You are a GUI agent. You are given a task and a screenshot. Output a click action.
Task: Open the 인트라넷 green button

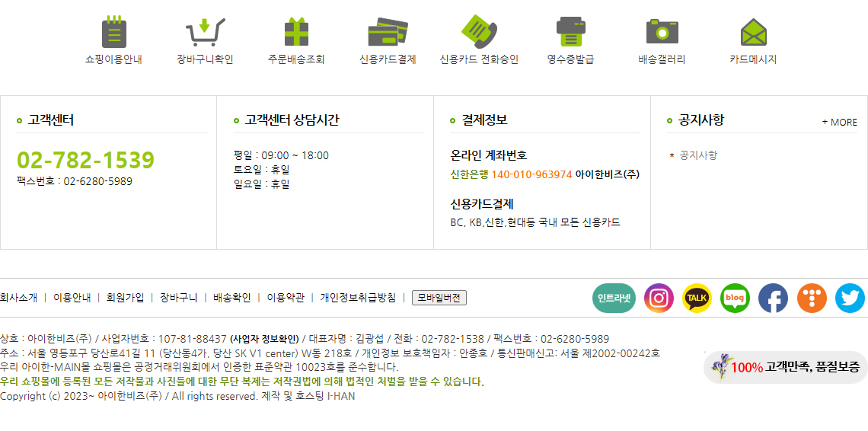[614, 298]
